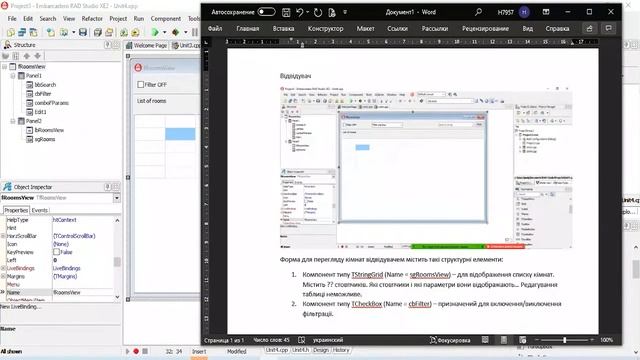The width and height of the screenshot is (640, 360).
Task: Click the Undo arrow in Word
Action: [300, 12]
